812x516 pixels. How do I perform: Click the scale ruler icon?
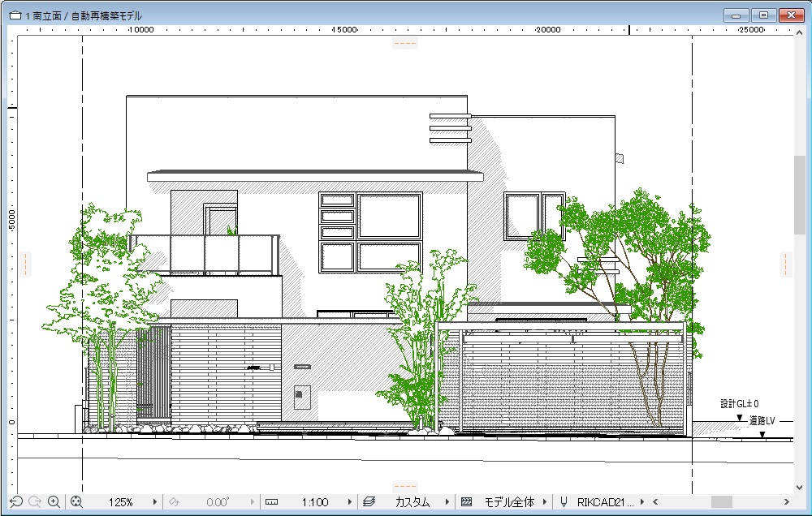click(271, 502)
